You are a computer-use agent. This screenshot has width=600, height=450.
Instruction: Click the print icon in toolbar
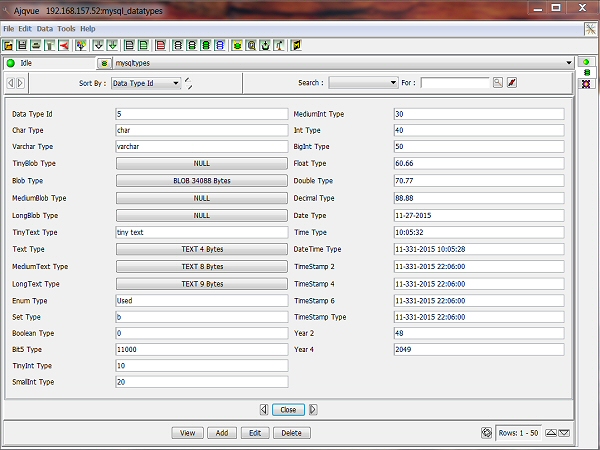point(35,45)
